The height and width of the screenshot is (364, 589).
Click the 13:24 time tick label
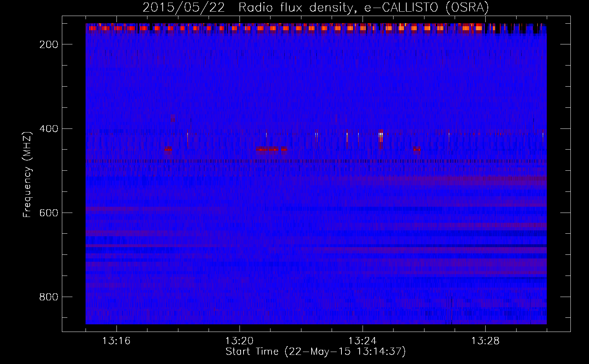pos(363,341)
